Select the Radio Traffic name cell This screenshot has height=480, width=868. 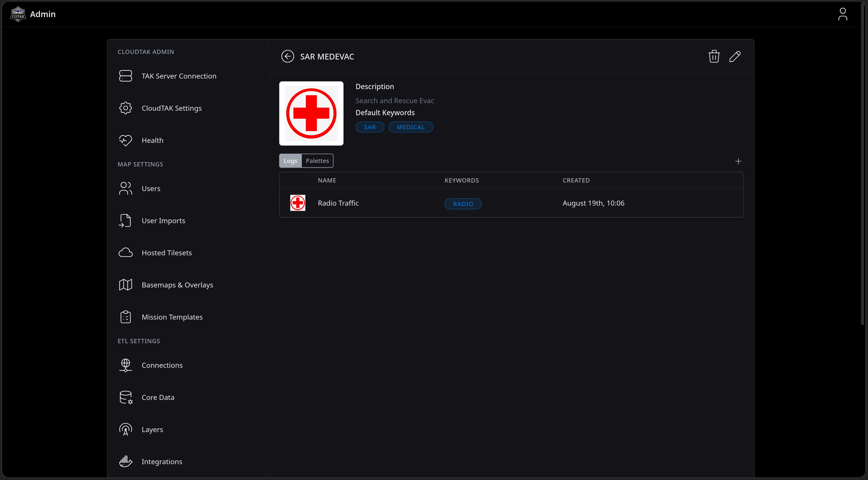[338, 203]
